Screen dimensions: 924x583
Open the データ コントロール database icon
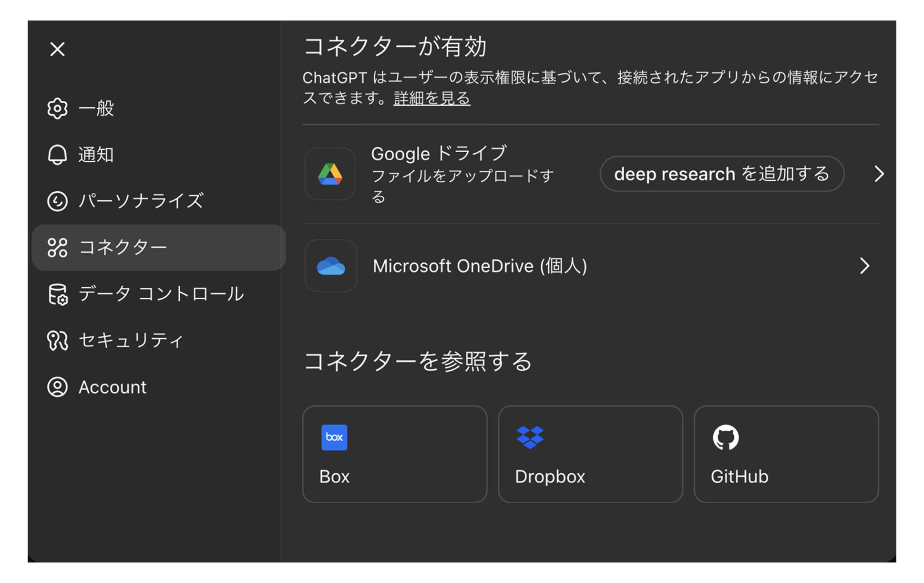(57, 294)
